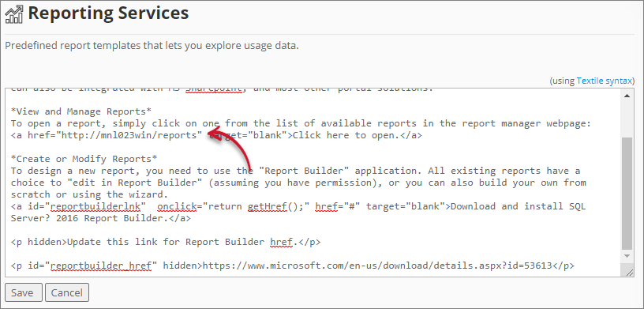Click the "Predefined report templates" description text
Viewport: 644px width, 309px height.
click(x=152, y=45)
